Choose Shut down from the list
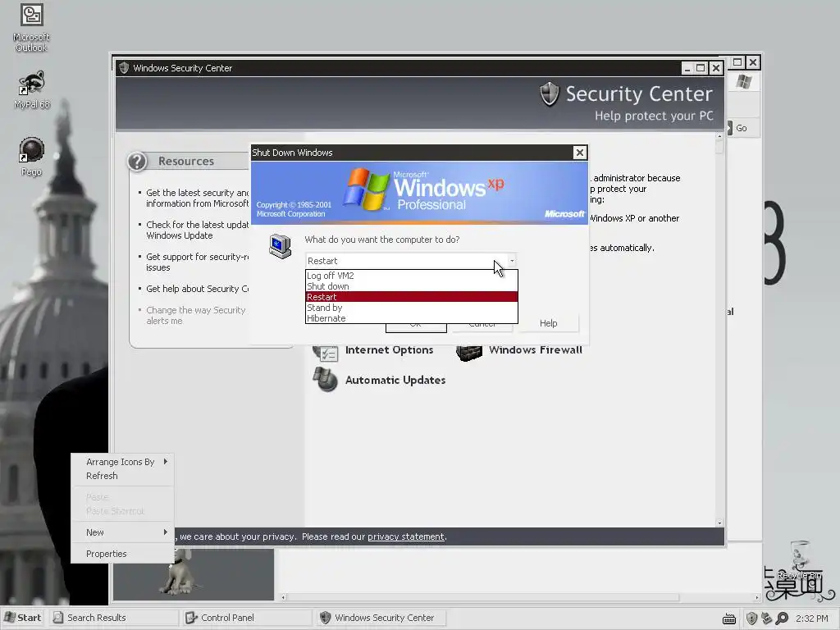The image size is (840, 630). [x=412, y=286]
